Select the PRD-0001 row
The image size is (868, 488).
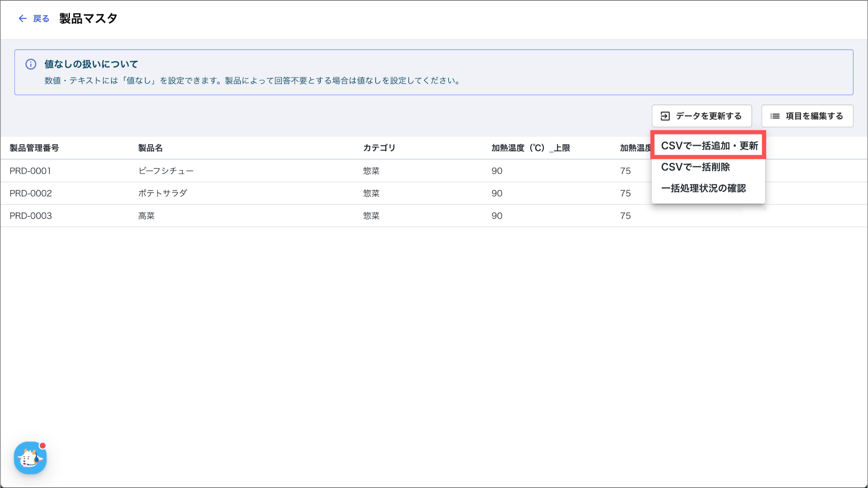click(31, 171)
